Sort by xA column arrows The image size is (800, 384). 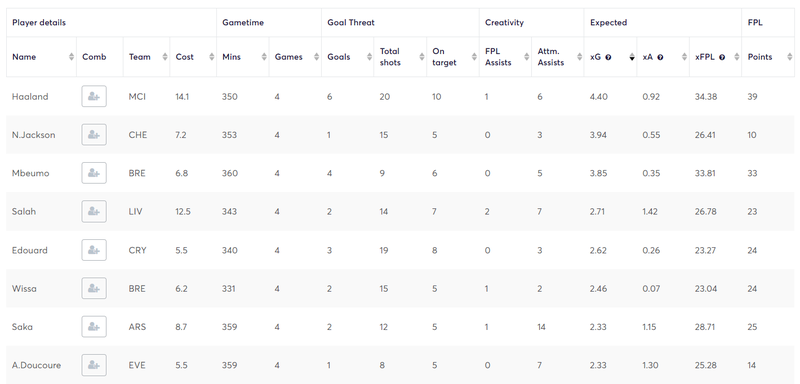684,57
